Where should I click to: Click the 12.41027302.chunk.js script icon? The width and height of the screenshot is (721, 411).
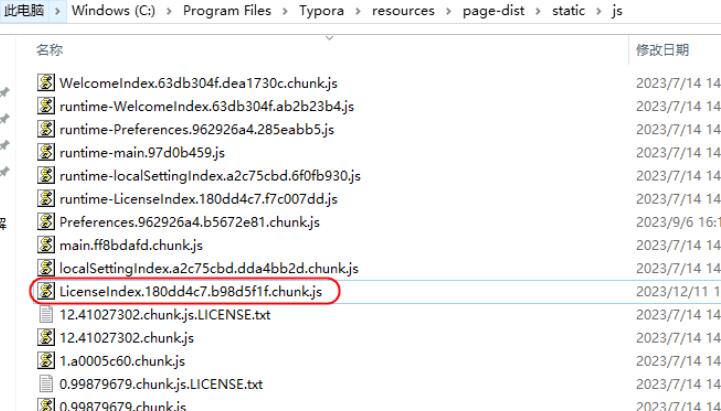46,337
